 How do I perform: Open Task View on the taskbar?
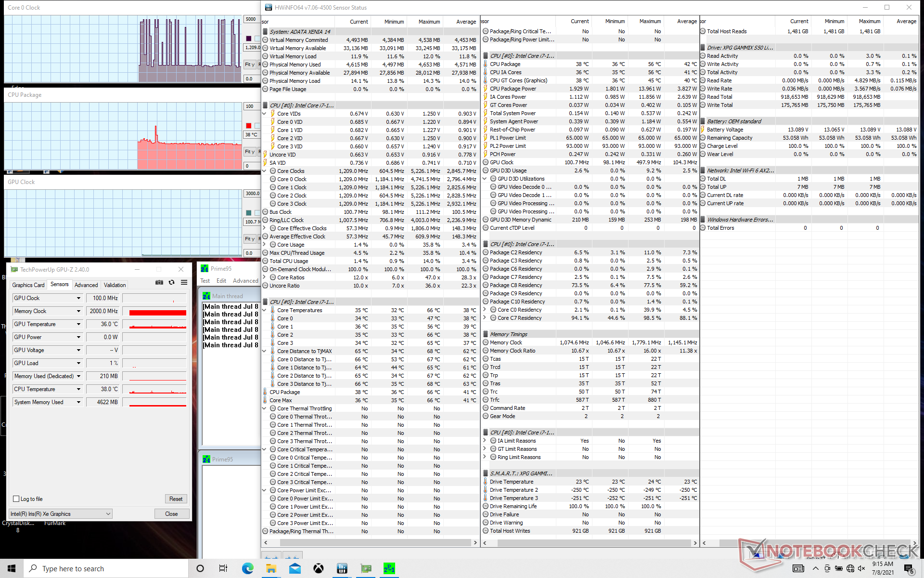(223, 568)
